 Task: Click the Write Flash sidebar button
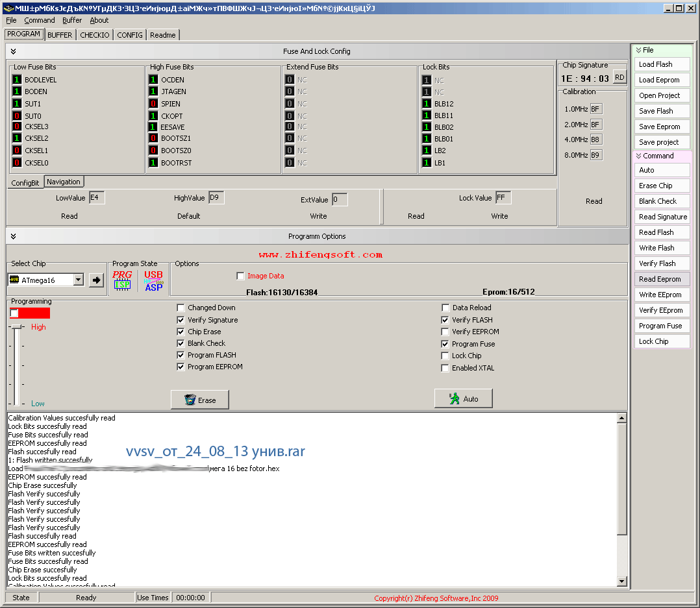click(662, 248)
